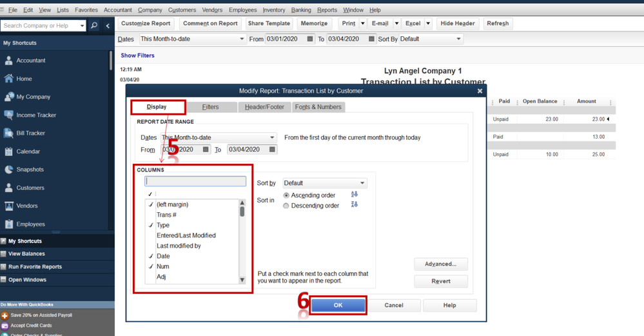Open Employees shortcut icon

coord(8,224)
